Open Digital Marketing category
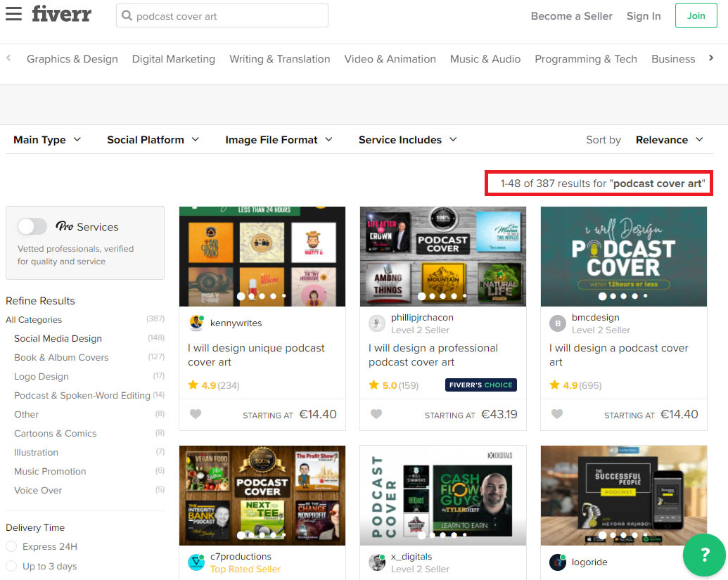 (x=173, y=59)
